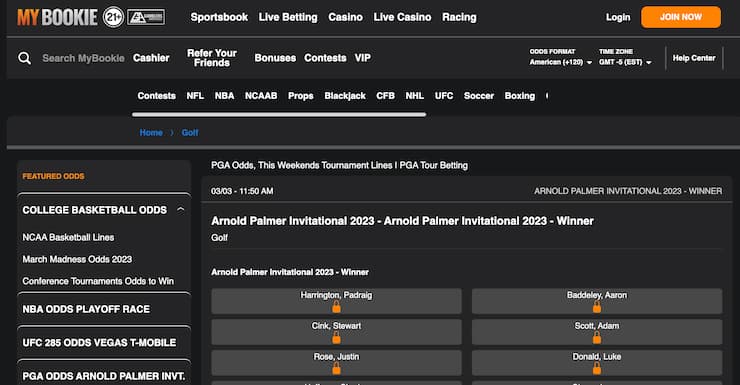The image size is (740, 385).
Task: Select the Rose, Justin bet box
Action: (x=336, y=362)
